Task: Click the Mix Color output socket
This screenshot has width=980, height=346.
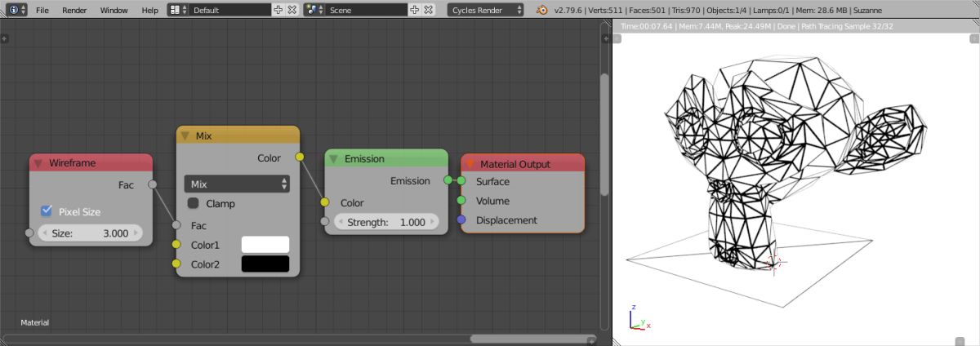Action: pos(300,157)
